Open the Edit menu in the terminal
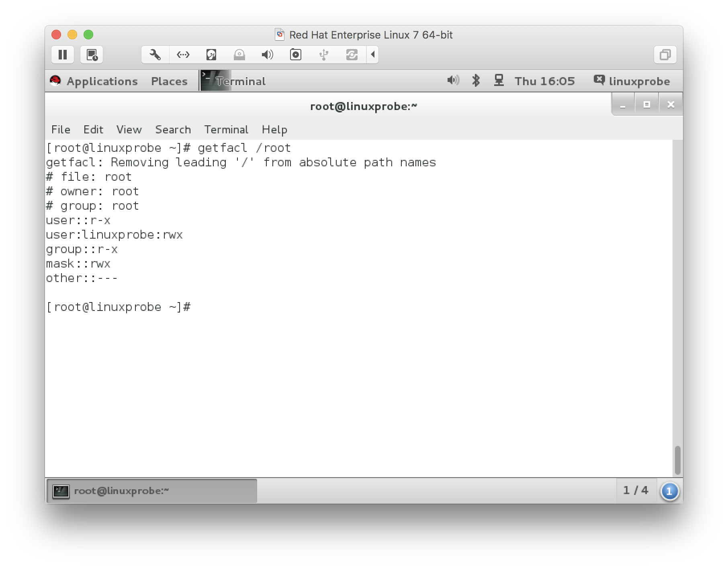 point(93,130)
